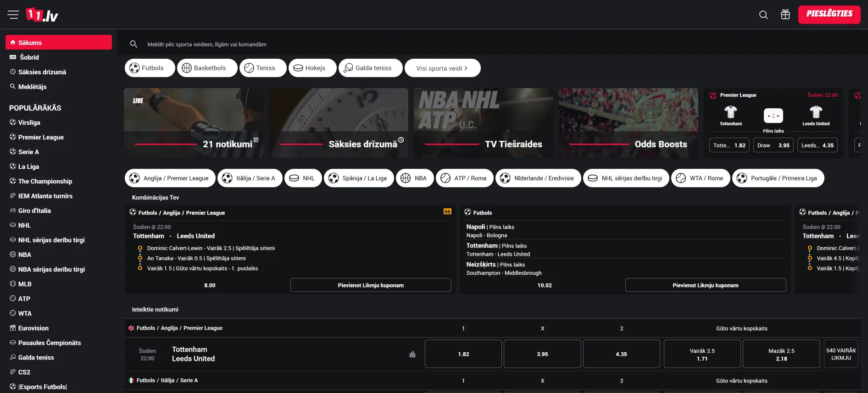Click the PIESLĒGTIES login button
Image resolution: width=868 pixels, height=393 pixels.
click(829, 14)
